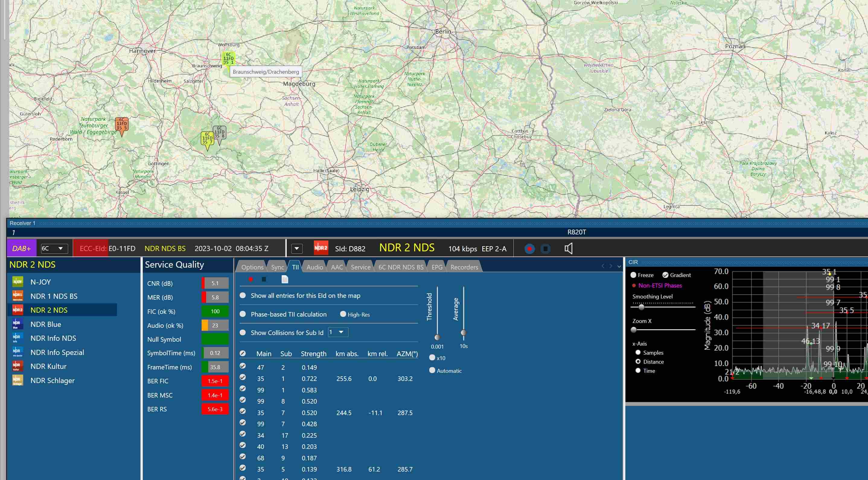Expand the tab overflow chevron
868x480 pixels.
coord(619,266)
